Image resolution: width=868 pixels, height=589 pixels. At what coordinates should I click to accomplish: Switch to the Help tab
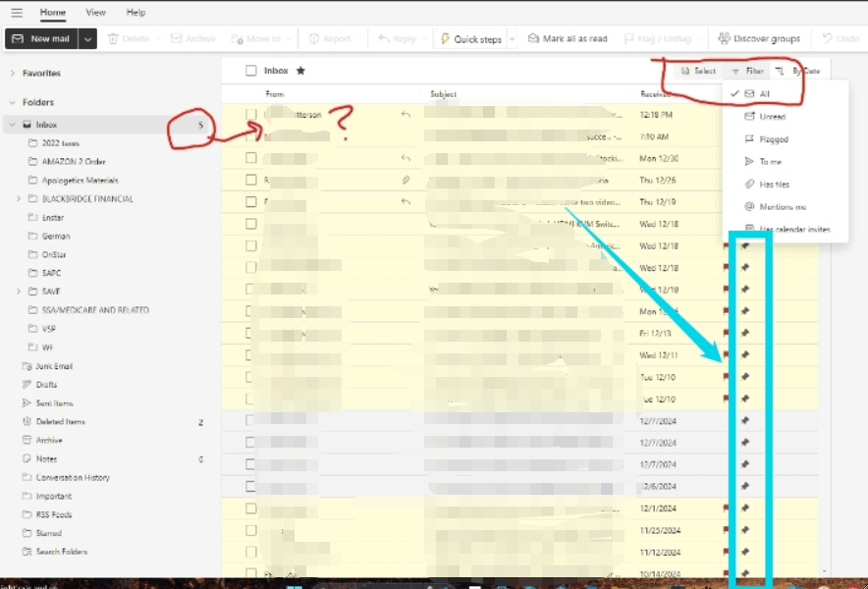pyautogui.click(x=136, y=12)
